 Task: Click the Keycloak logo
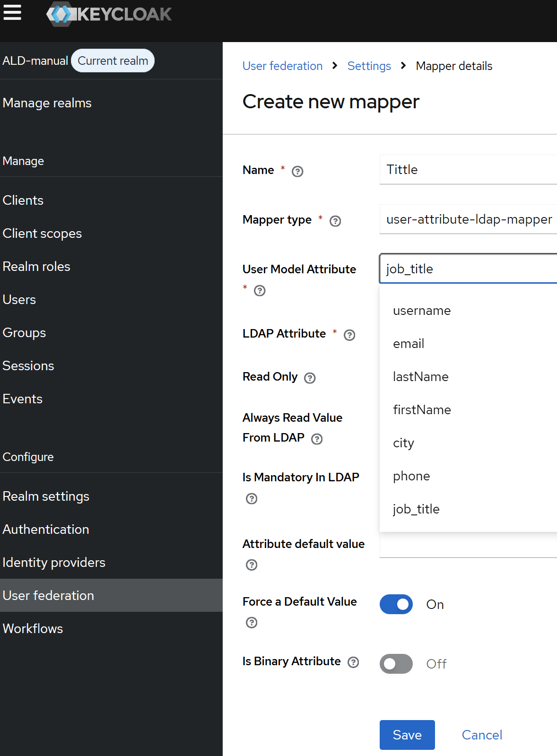(x=109, y=14)
